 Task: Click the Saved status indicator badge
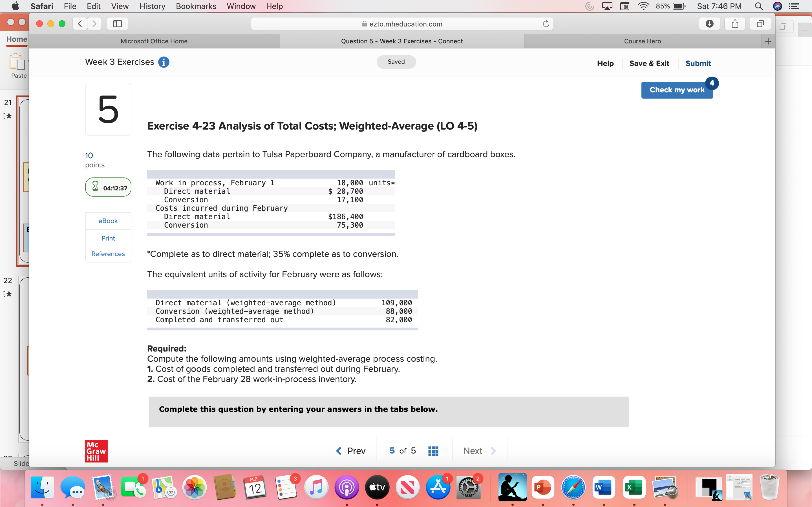click(x=396, y=61)
